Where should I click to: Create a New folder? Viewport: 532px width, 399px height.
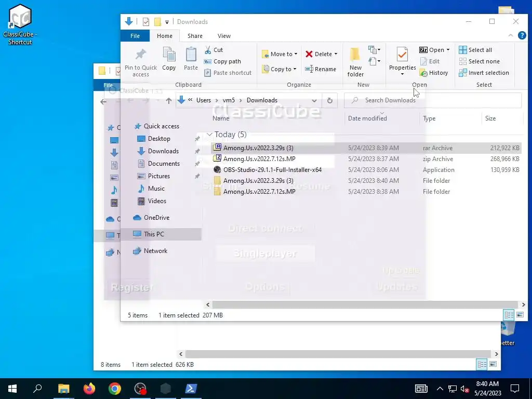coord(355,62)
